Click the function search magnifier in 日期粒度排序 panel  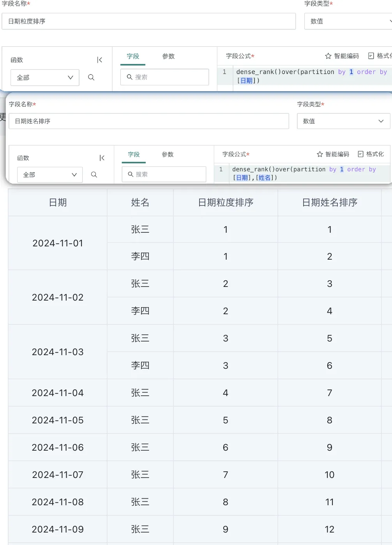(91, 78)
